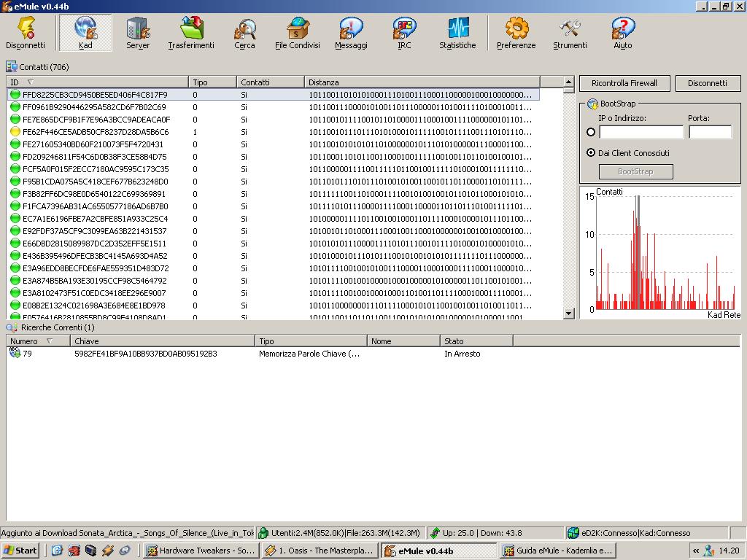Screen dimensions: 747x560
Task: Click the search 79 row icon
Action: (x=15, y=353)
